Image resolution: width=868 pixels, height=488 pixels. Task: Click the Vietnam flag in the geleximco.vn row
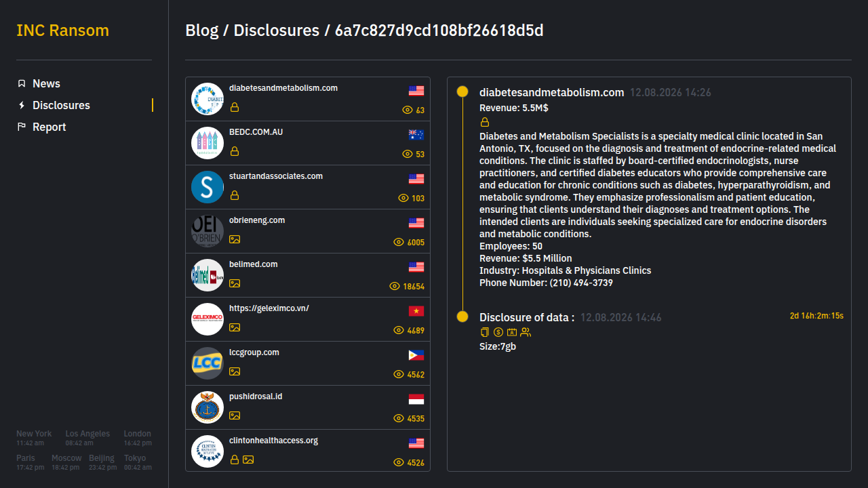point(416,311)
